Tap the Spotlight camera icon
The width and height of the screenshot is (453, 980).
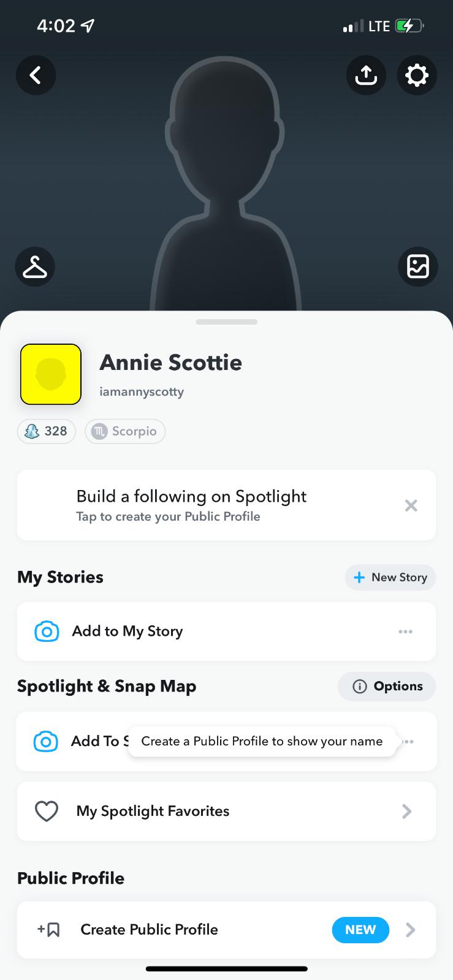46,741
